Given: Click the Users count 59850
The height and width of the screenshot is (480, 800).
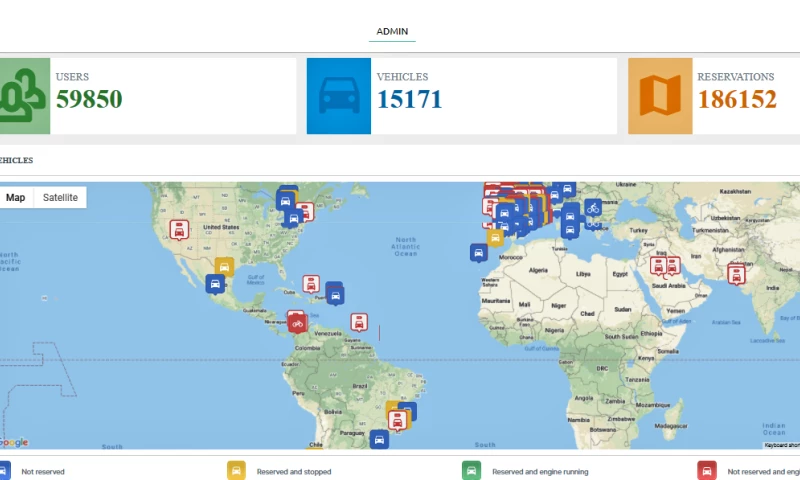Looking at the screenshot, I should (x=89, y=99).
